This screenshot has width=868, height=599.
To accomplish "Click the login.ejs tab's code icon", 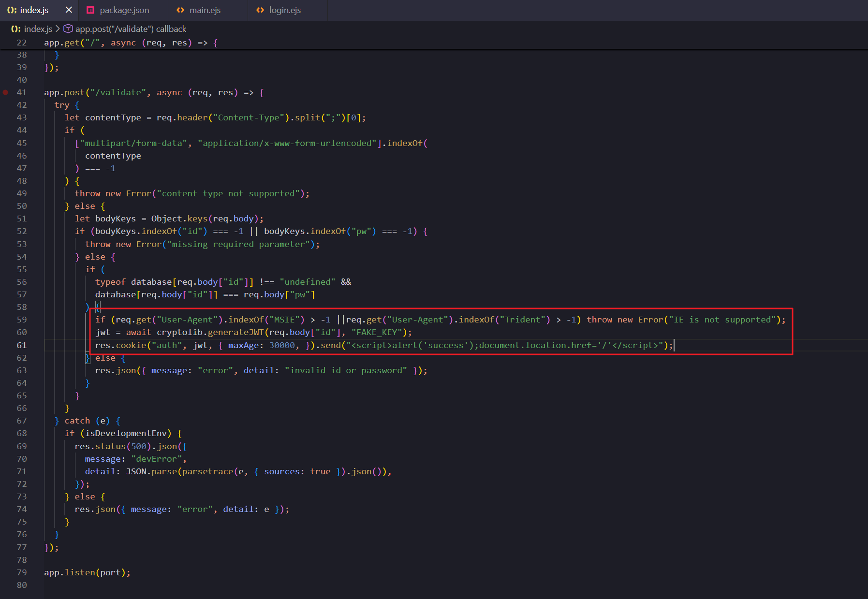I will (260, 10).
